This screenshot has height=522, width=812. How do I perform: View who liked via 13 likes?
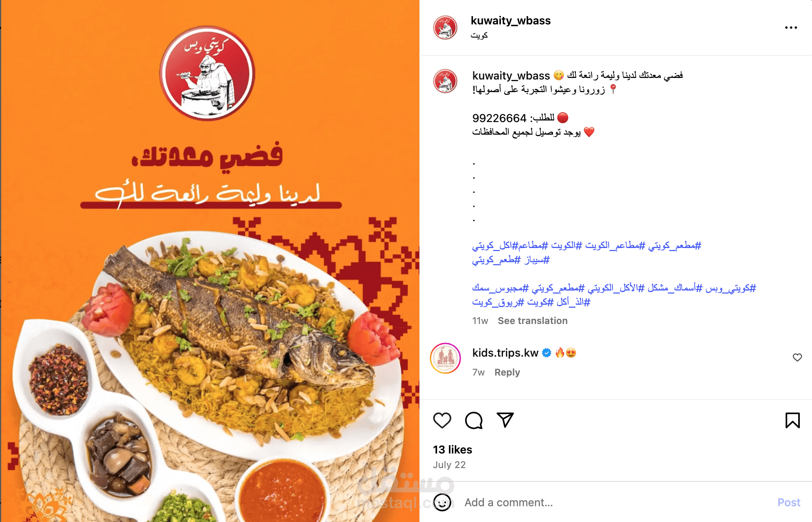point(452,450)
